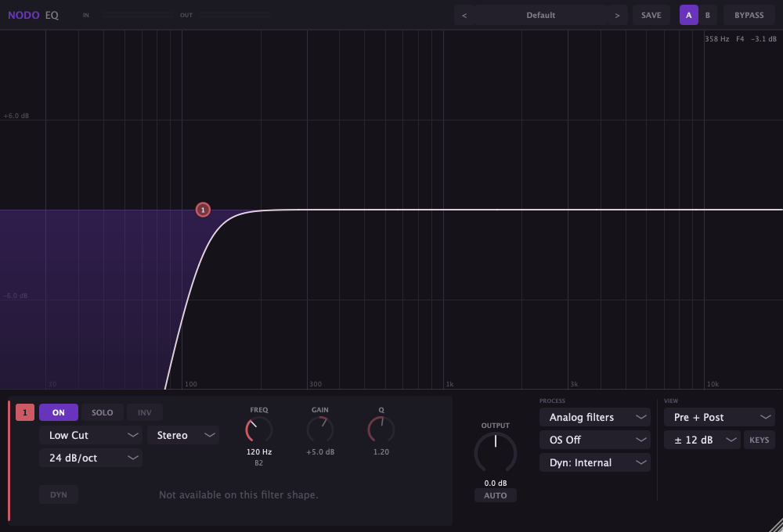Enable AUTO output gain

[x=496, y=495]
